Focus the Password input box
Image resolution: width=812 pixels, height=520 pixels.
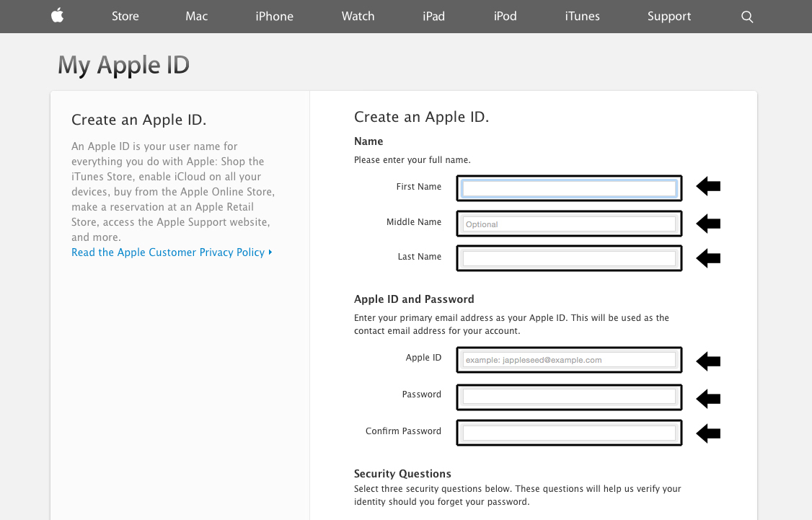tap(569, 397)
